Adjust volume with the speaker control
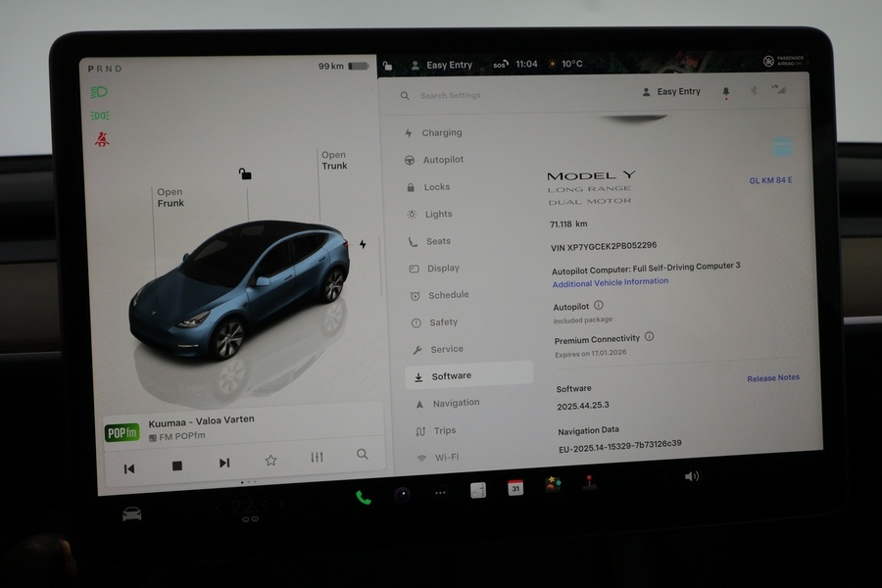Viewport: 882px width, 588px height. (x=691, y=475)
